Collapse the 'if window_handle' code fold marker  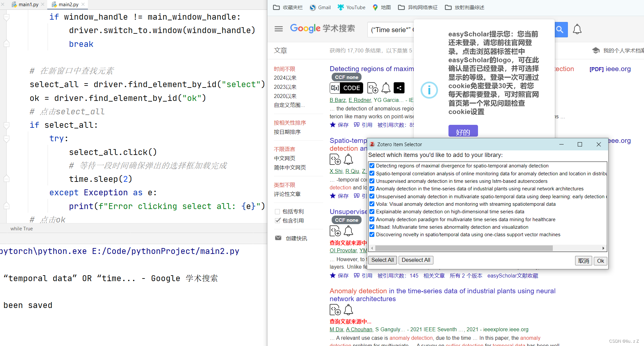point(6,17)
